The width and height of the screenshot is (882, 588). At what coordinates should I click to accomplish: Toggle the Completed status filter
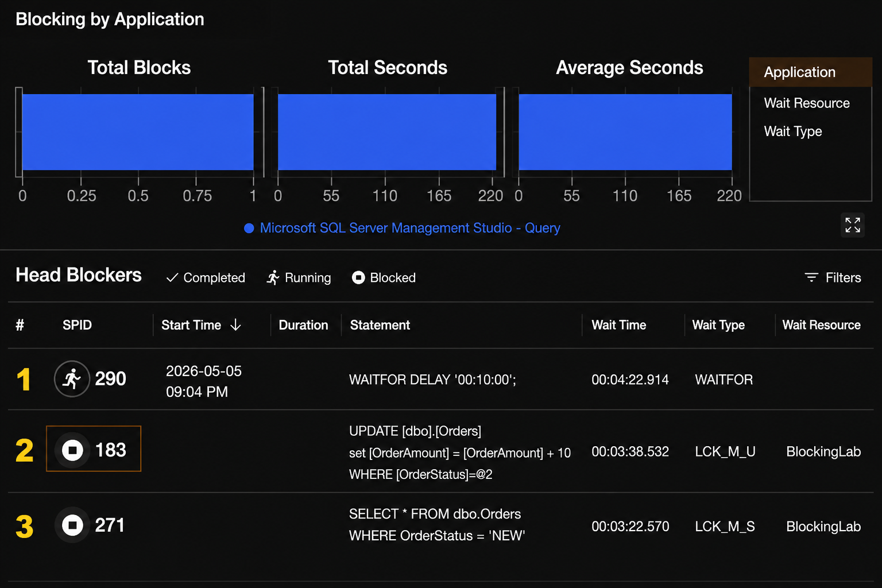(206, 278)
